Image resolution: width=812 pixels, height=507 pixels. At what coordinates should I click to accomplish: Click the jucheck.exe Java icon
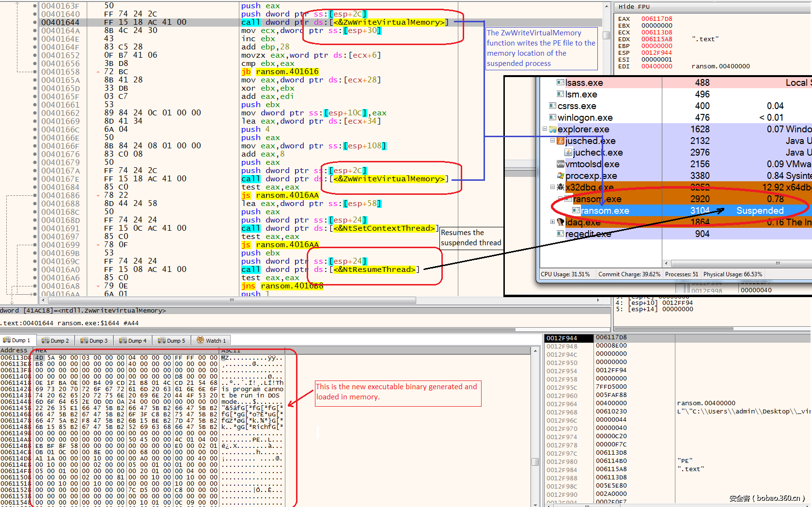568,153
